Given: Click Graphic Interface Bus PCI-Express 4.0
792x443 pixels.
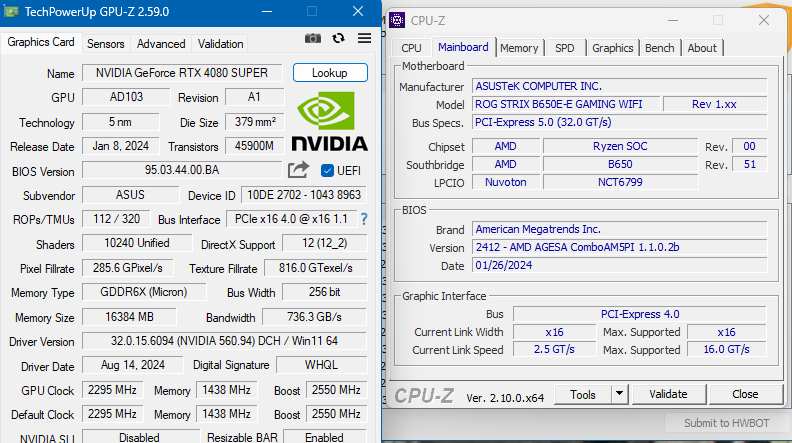Looking at the screenshot, I should click(x=640, y=314).
